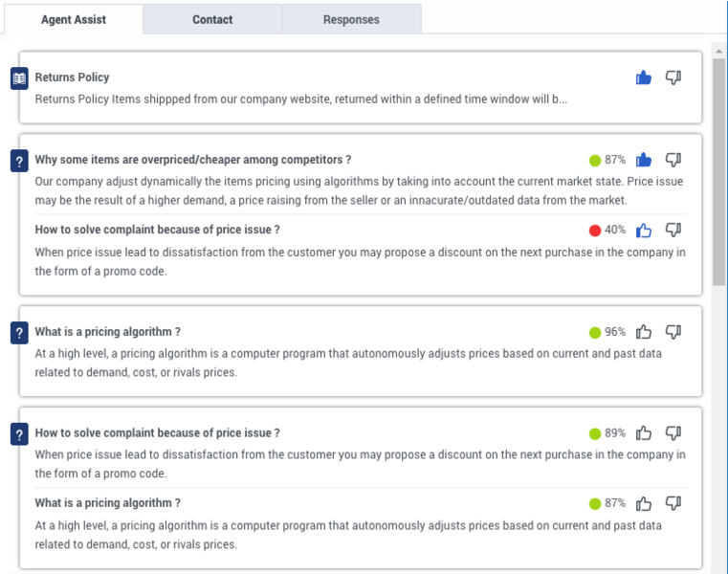Thumbs down the Returns Policy article
Screen dimensions: 728x574
673,77
